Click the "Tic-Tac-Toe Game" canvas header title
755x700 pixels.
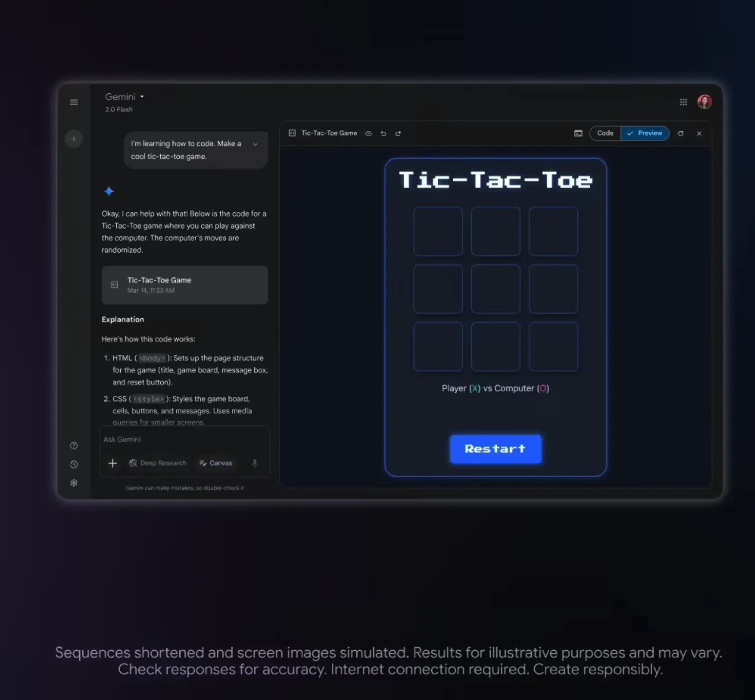tap(329, 133)
